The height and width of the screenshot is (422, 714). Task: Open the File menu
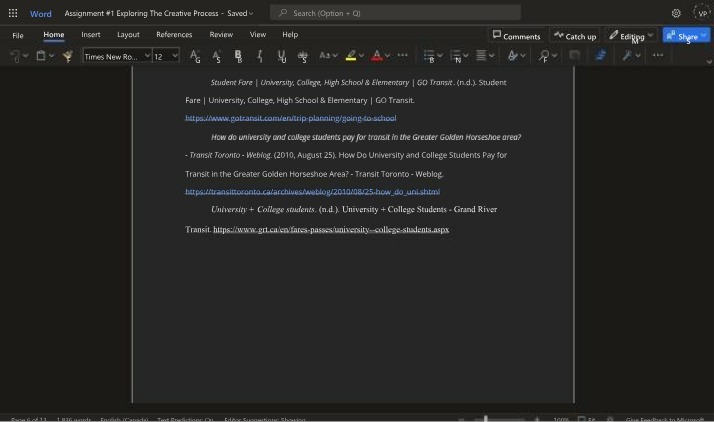coord(18,35)
